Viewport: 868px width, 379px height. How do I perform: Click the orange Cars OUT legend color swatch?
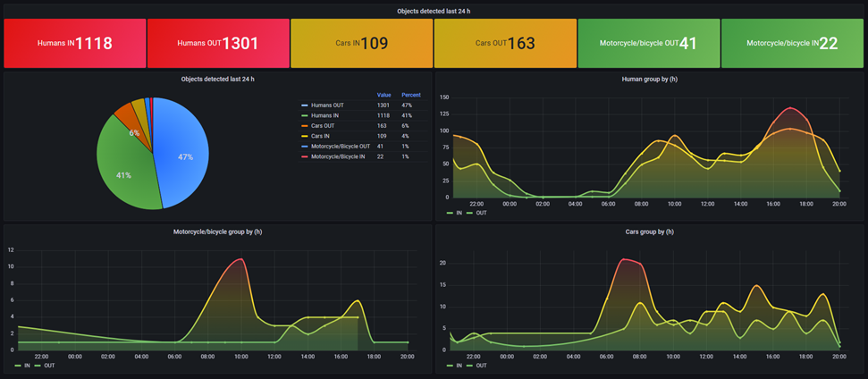[x=304, y=126]
